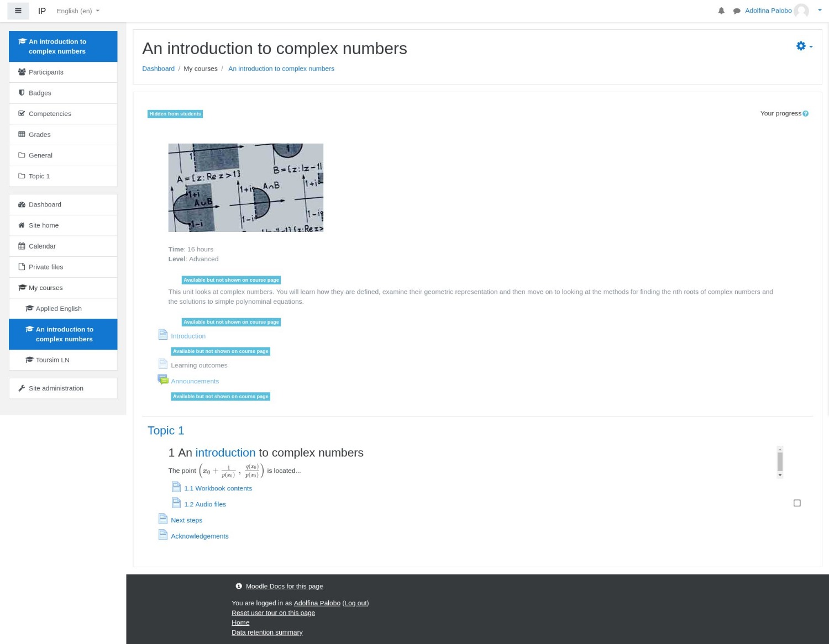Open the English (en) language dropdown
This screenshot has width=829, height=644.
tap(78, 11)
